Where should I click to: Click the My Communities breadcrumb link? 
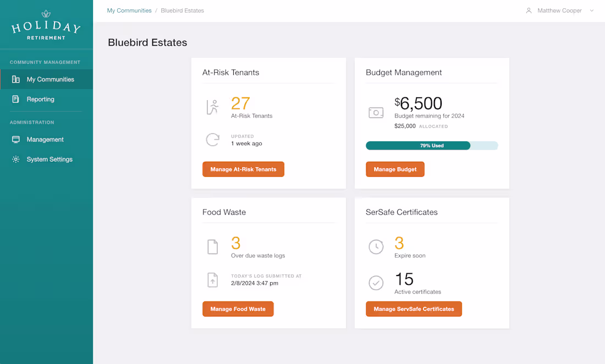[x=129, y=11]
